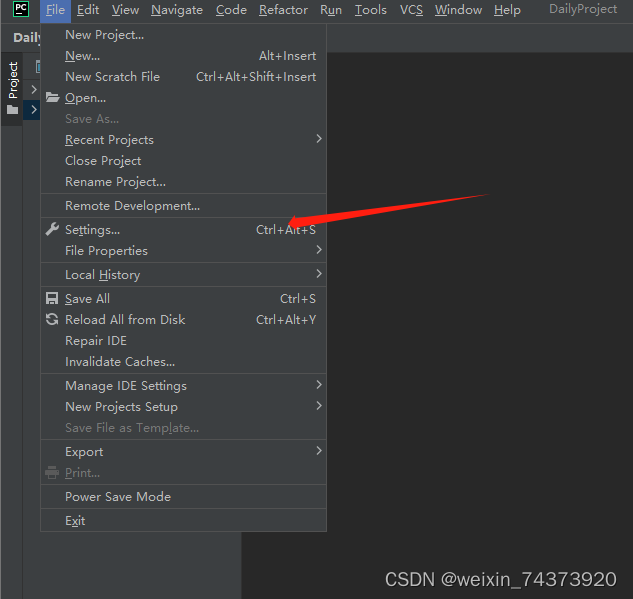Image resolution: width=633 pixels, height=599 pixels.
Task: Toggle Power Save Mode
Action: pyautogui.click(x=183, y=496)
